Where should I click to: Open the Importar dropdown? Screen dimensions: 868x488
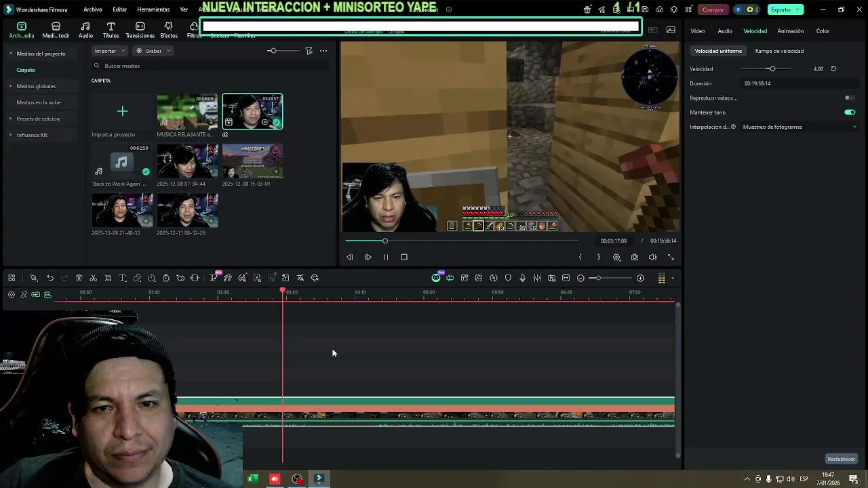[x=109, y=51]
